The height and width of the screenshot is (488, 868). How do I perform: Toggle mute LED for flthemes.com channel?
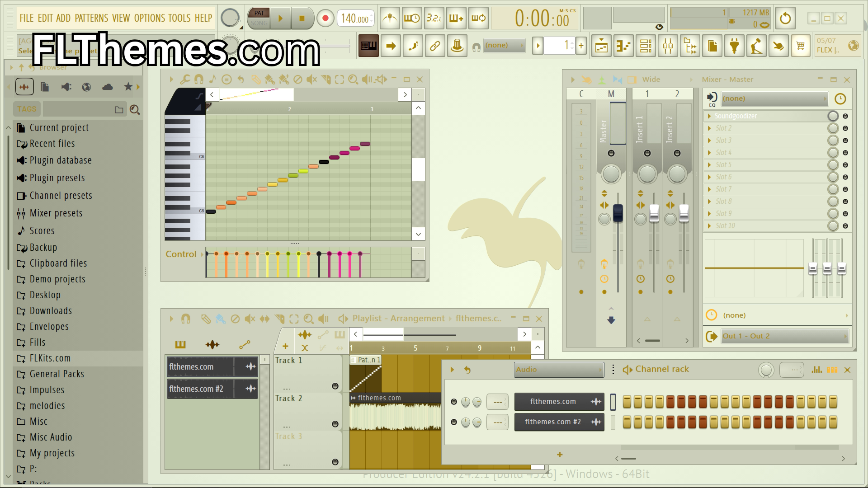click(x=454, y=402)
